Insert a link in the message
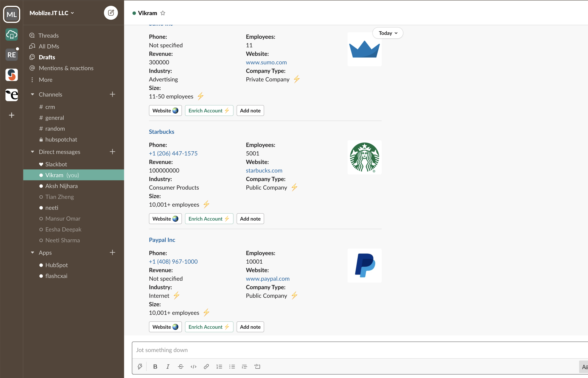The image size is (588, 378). 206,366
